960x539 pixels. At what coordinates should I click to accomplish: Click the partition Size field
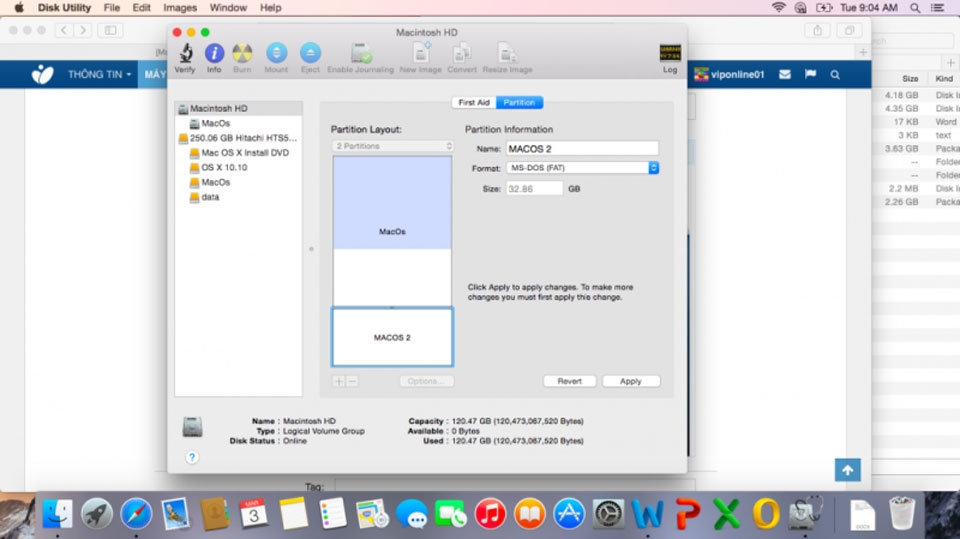tap(534, 189)
